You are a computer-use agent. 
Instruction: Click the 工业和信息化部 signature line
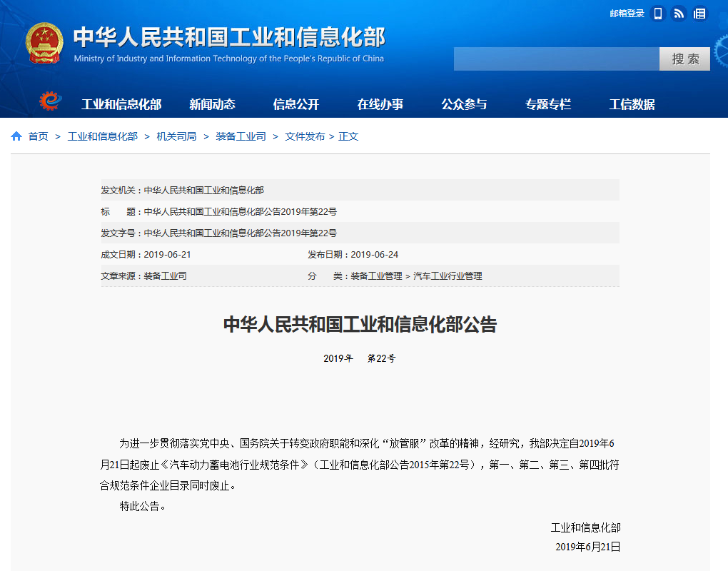click(x=585, y=527)
